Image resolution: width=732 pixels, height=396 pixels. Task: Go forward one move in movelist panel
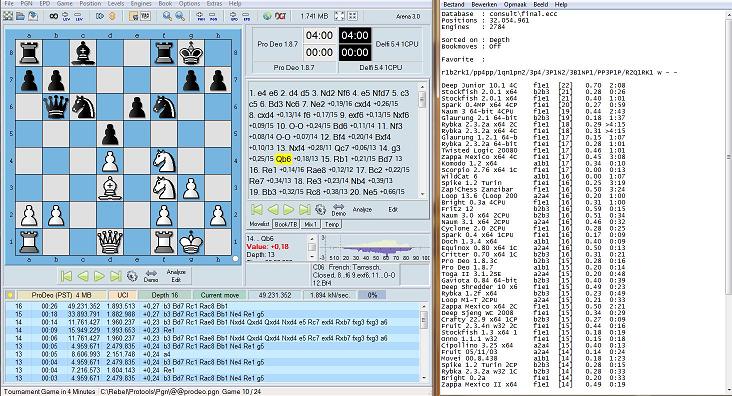[x=289, y=209]
